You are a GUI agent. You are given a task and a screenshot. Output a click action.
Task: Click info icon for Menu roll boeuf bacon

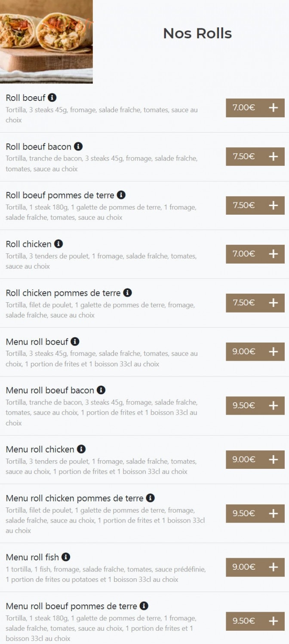tap(101, 390)
